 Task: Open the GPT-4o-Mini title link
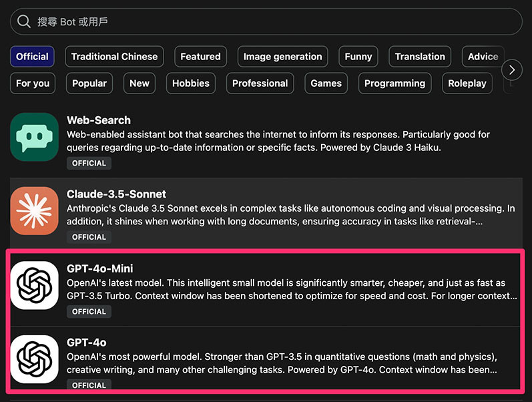tap(99, 268)
